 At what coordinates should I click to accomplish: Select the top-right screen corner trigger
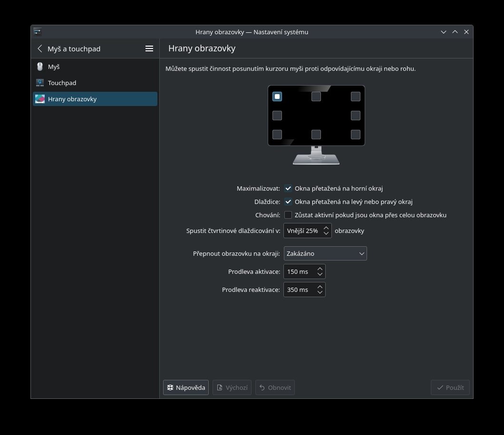click(x=355, y=97)
